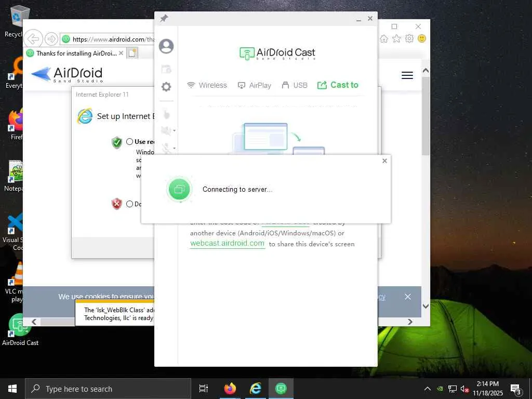The image size is (532, 399).
Task: Open Task View on taskbar
Action: pyautogui.click(x=204, y=389)
